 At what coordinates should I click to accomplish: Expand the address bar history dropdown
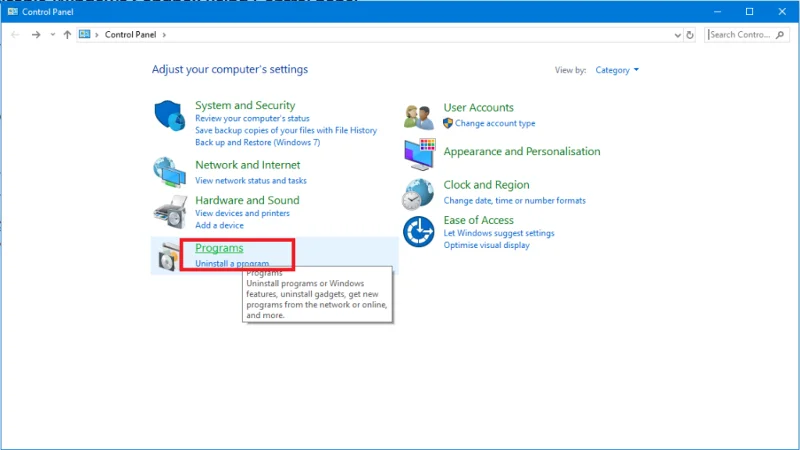click(677, 35)
